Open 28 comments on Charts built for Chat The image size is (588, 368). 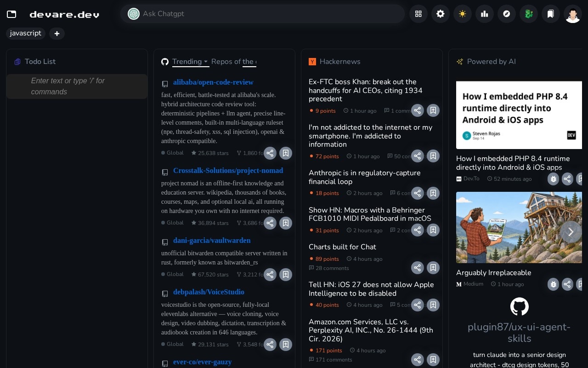329,268
